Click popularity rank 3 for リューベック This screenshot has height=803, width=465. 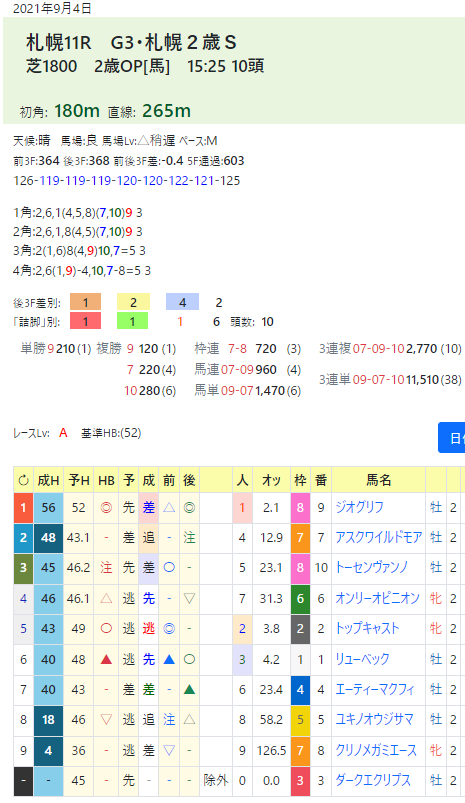[242, 659]
